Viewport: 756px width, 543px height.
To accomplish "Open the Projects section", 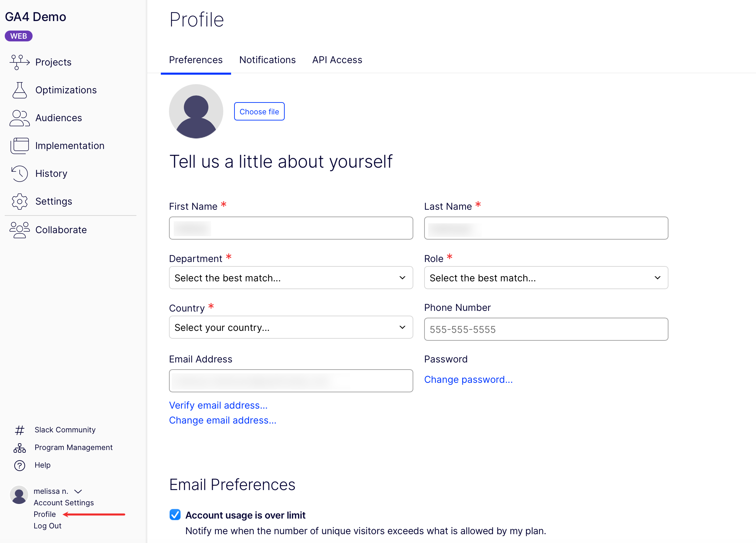I will 53,62.
